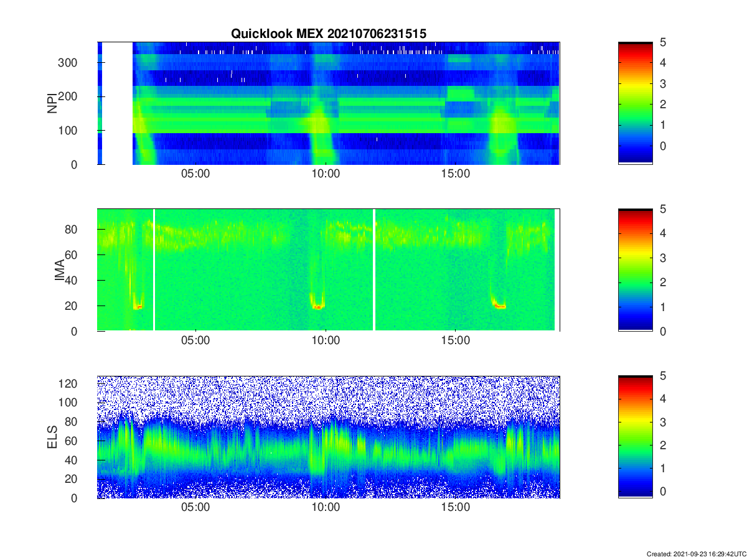747x560 pixels.
Task: Click the IMA panel colorbar
Action: (636, 270)
